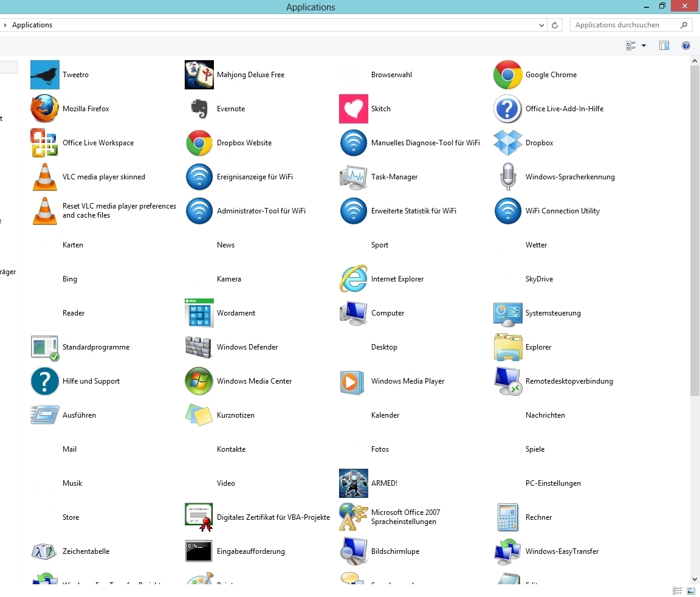This screenshot has width=700, height=597.
Task: Launch Internet Explorer icon
Action: (354, 279)
